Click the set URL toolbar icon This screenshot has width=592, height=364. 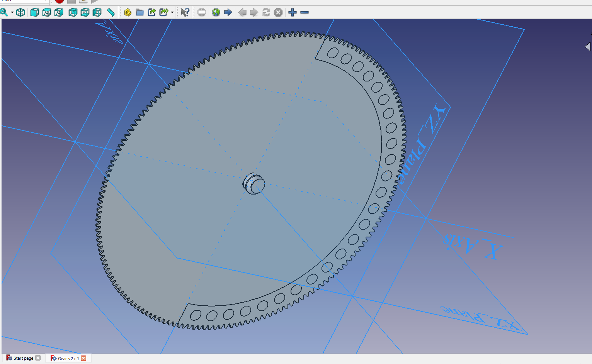202,12
